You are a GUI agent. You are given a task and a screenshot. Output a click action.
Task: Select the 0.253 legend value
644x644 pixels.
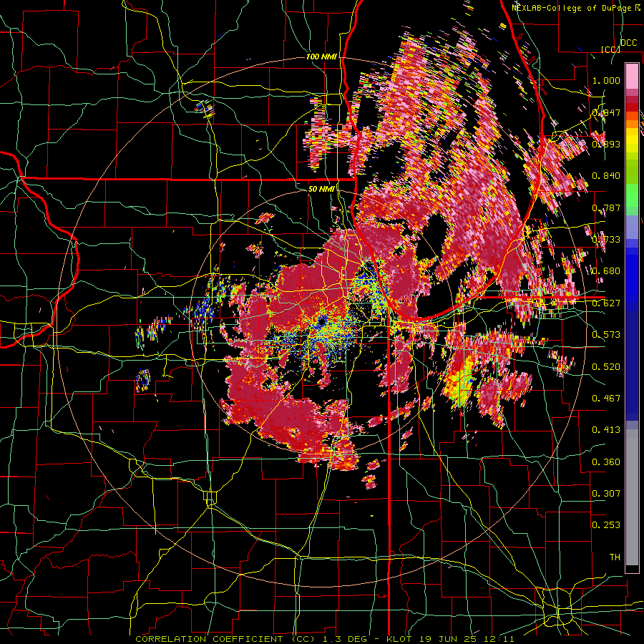coord(606,525)
